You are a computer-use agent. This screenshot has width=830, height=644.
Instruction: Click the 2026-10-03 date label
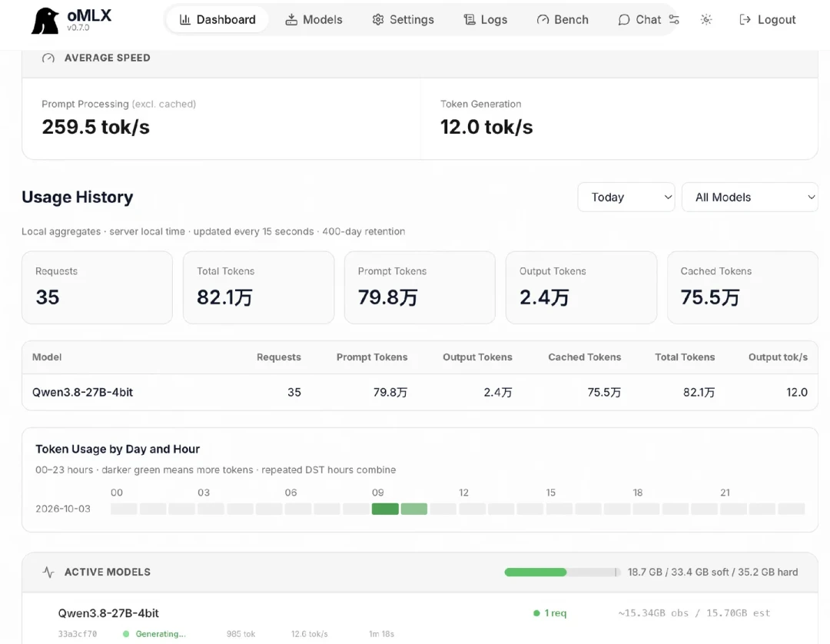pos(63,509)
